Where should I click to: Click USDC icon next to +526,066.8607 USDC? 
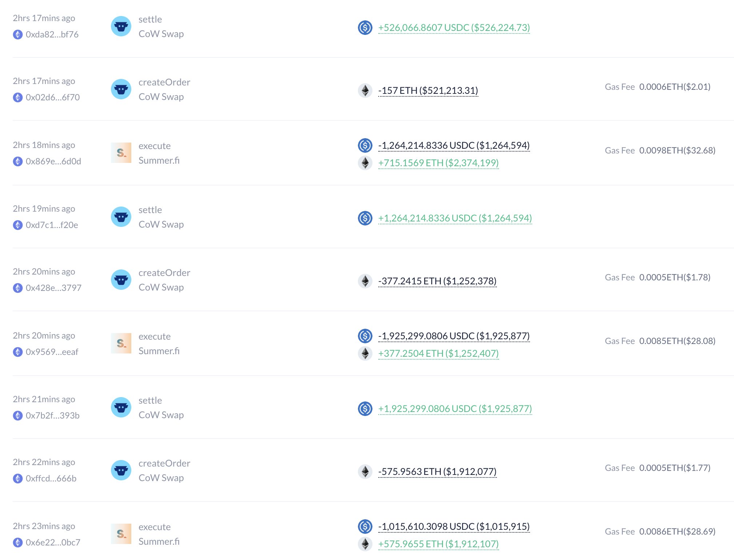pos(365,28)
